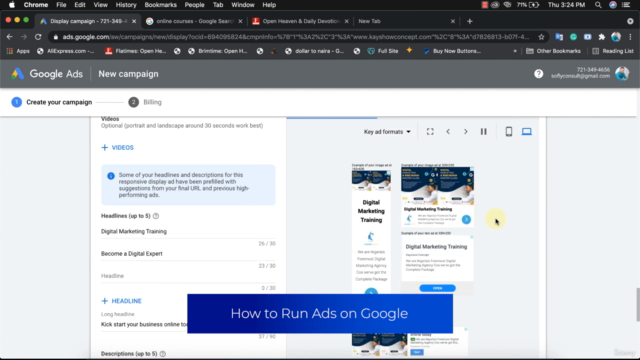Open the Buy Now Buttons bookmark
The image size is (640, 360).
[452, 51]
